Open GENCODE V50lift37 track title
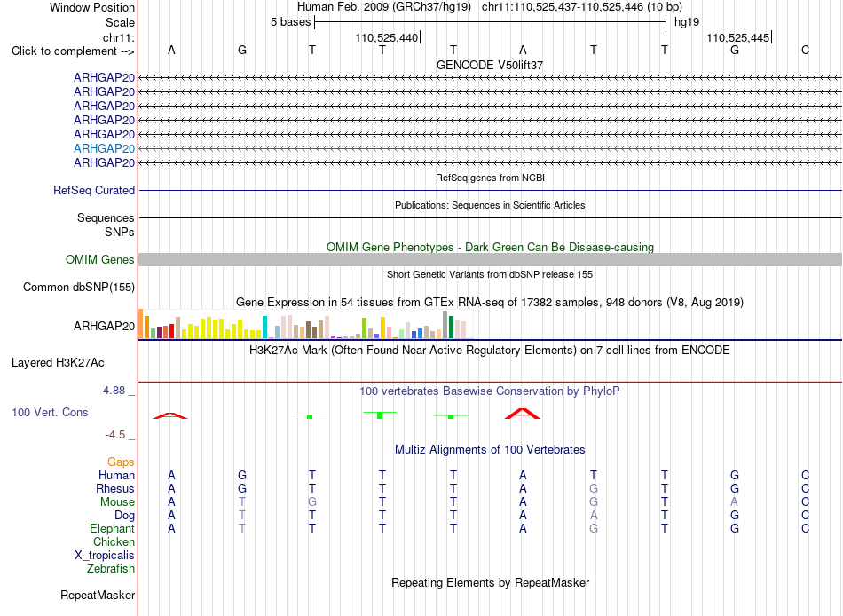Screen dimensions: 843x616 click(490, 65)
